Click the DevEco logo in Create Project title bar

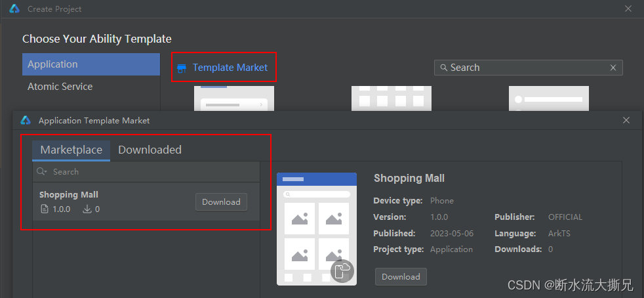14,9
